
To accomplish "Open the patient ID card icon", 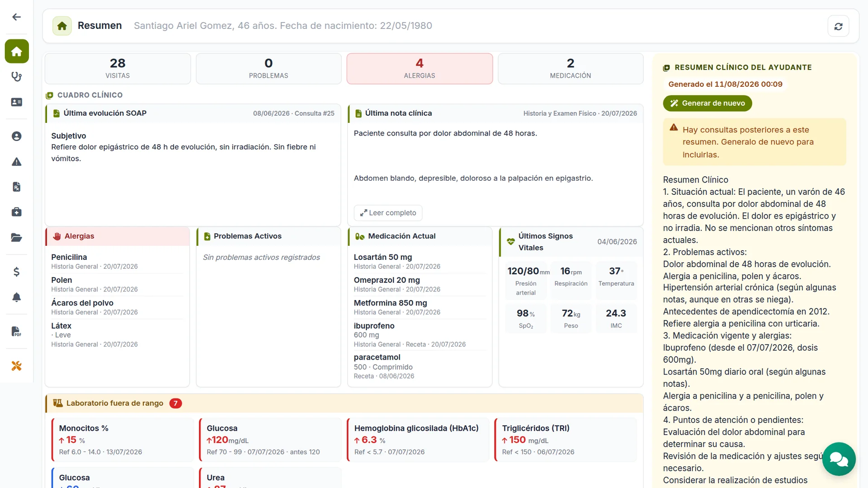I will [x=17, y=102].
